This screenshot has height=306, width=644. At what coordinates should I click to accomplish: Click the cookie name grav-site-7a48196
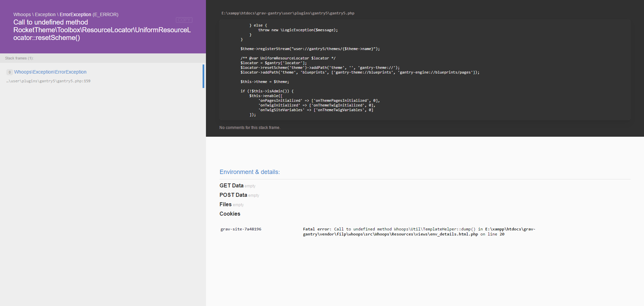tap(241, 229)
